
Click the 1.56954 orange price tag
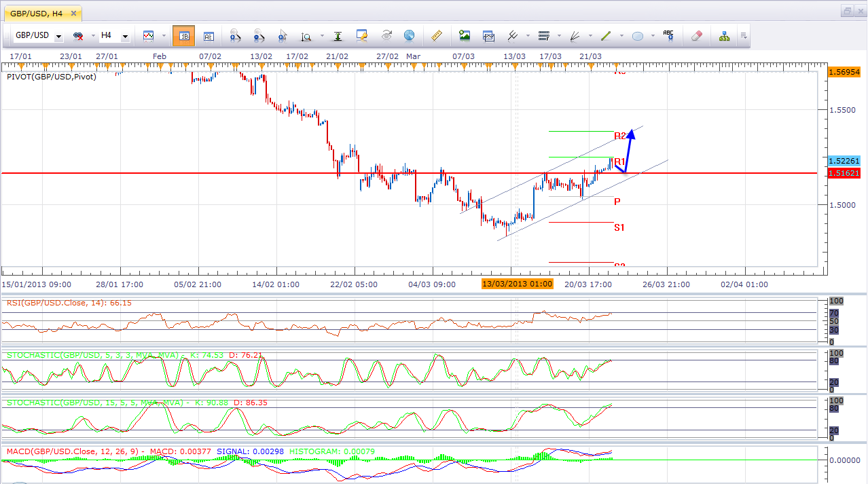tap(844, 71)
